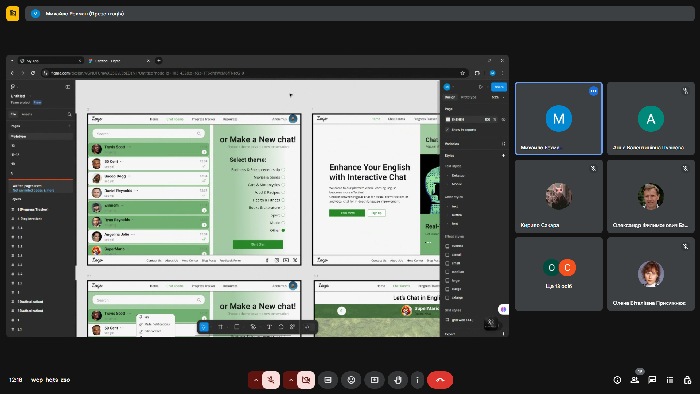Open more options menu

pos(417,380)
